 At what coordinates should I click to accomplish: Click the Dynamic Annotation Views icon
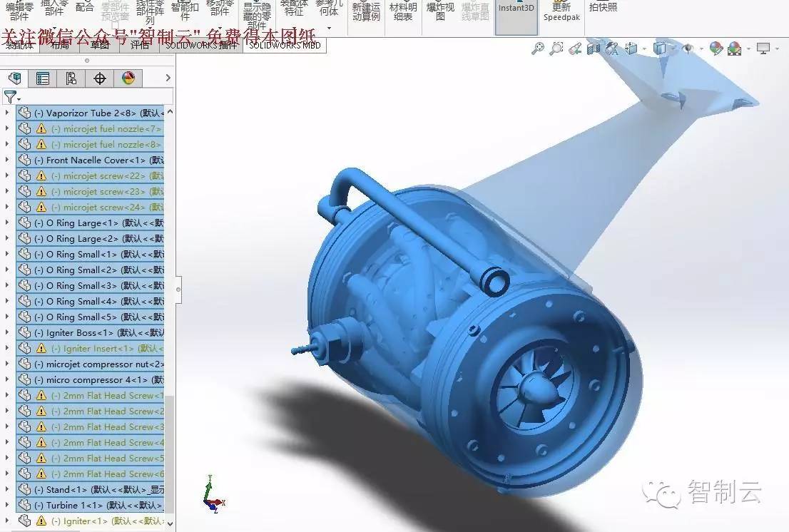tap(612, 48)
